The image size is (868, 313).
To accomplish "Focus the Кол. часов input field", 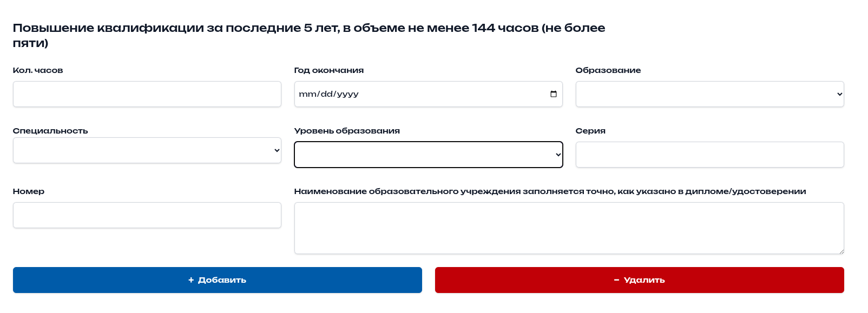I will pos(147,94).
